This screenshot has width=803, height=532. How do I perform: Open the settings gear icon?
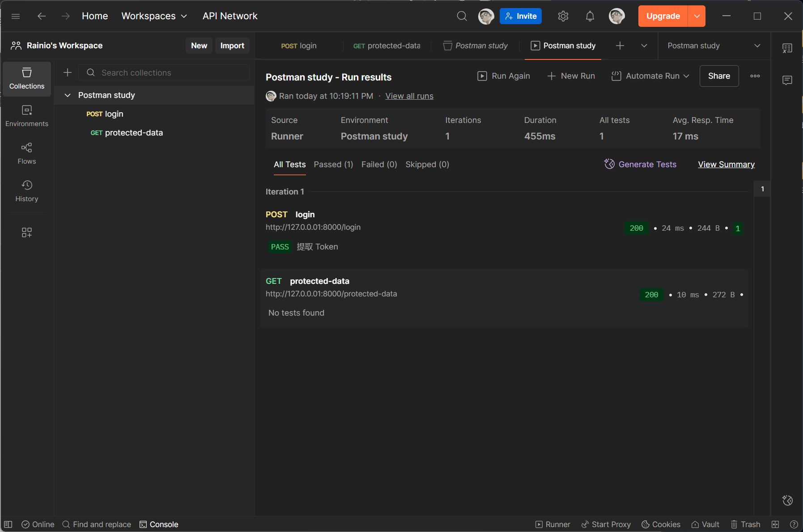[563, 16]
